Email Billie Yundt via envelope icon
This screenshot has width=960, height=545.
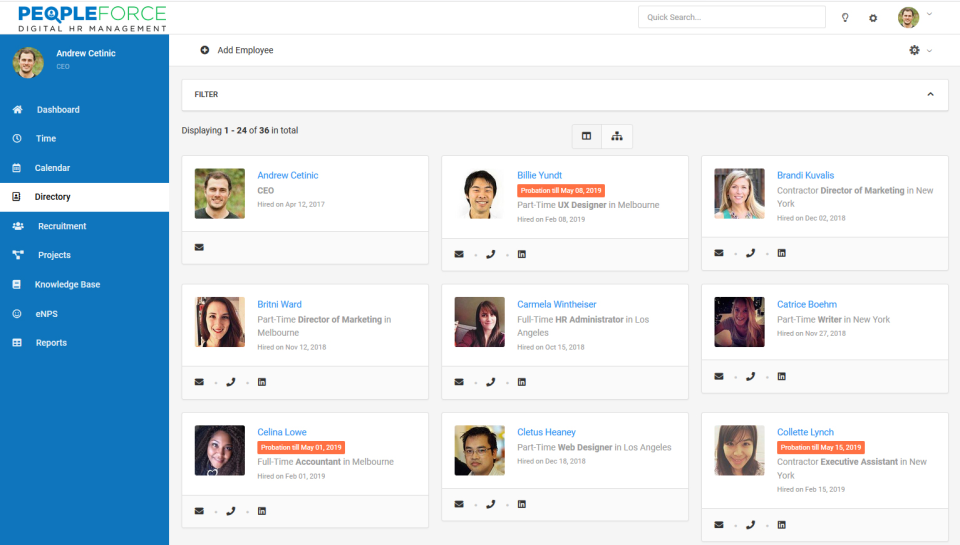pyautogui.click(x=459, y=254)
